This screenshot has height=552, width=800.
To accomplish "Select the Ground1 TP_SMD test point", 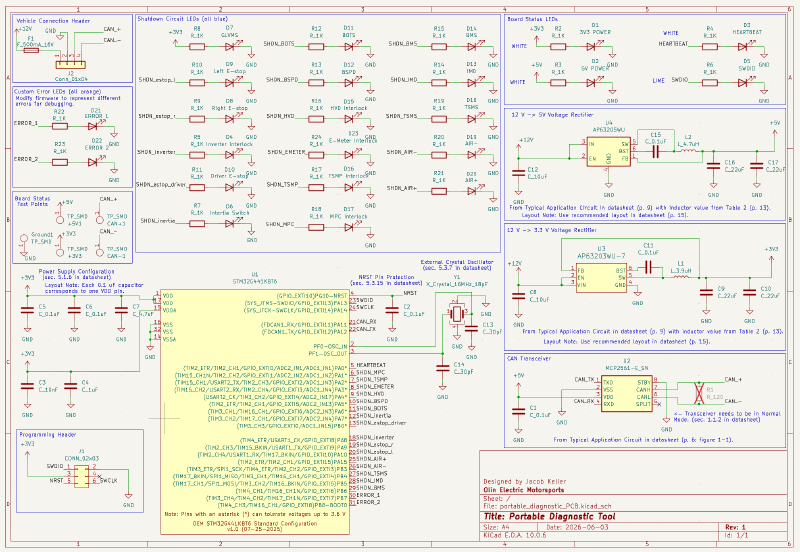I will [23, 239].
